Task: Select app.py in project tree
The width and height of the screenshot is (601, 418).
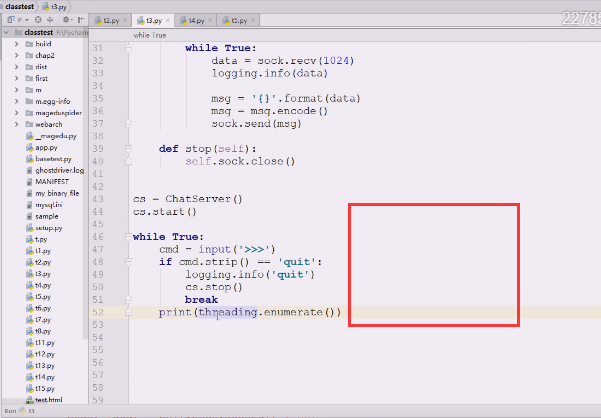Action: click(46, 148)
